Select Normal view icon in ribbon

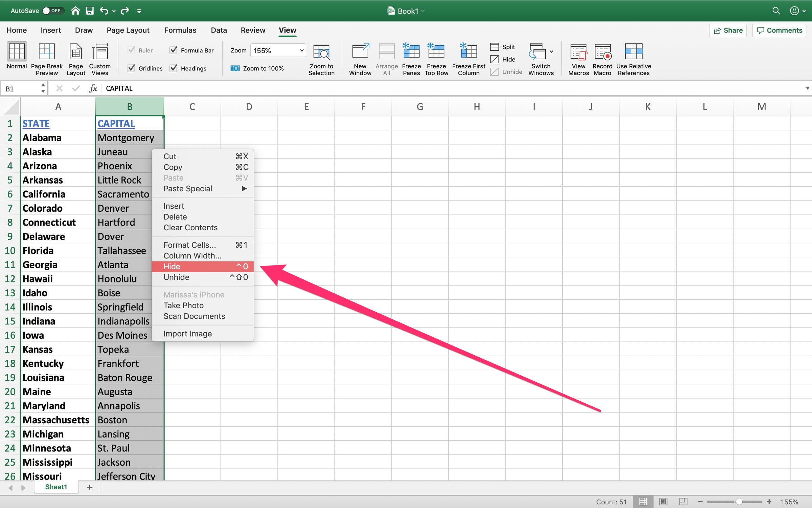point(17,51)
